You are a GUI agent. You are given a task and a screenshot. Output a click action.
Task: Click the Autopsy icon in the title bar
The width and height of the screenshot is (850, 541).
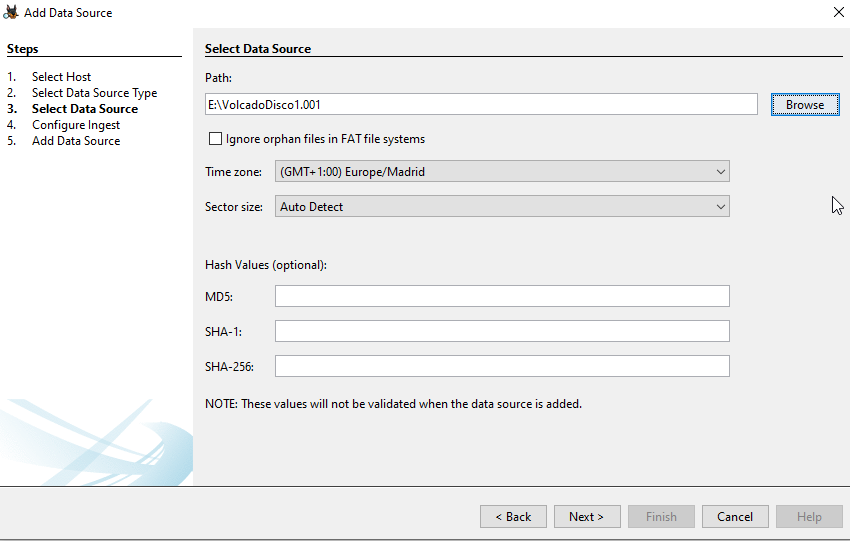[x=12, y=12]
